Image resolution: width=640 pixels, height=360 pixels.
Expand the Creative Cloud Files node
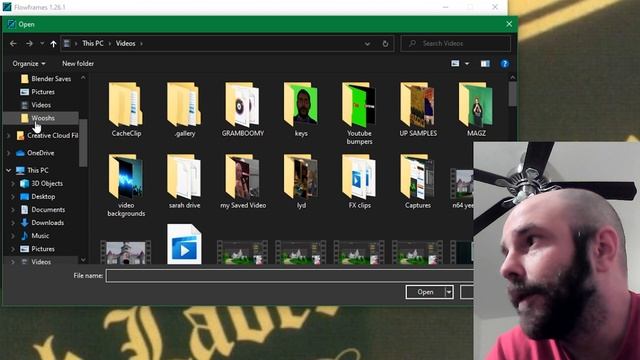pos(9,136)
